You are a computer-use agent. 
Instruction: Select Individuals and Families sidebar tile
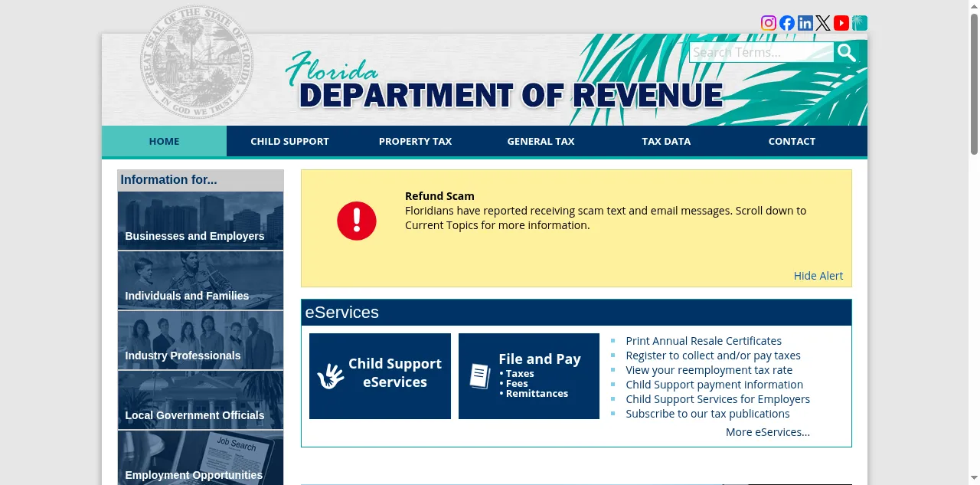tap(201, 280)
